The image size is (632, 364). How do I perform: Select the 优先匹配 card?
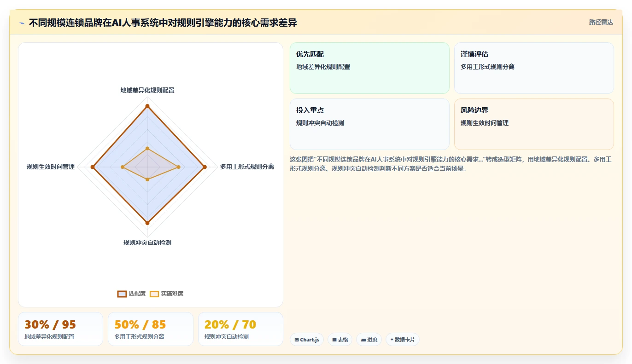369,68
